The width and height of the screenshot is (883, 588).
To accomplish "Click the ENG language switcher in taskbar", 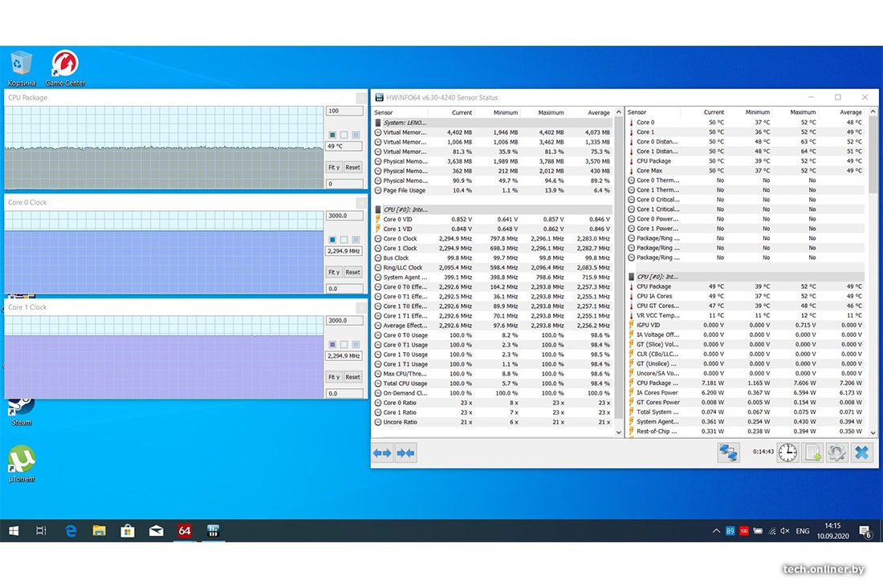I will click(802, 531).
